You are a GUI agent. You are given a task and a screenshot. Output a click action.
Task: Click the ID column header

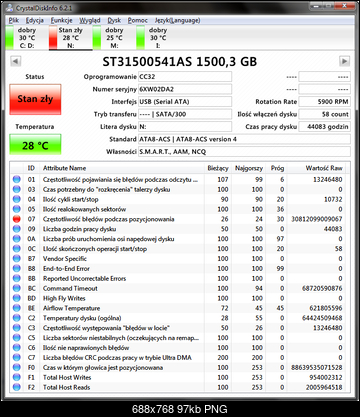tap(31, 168)
